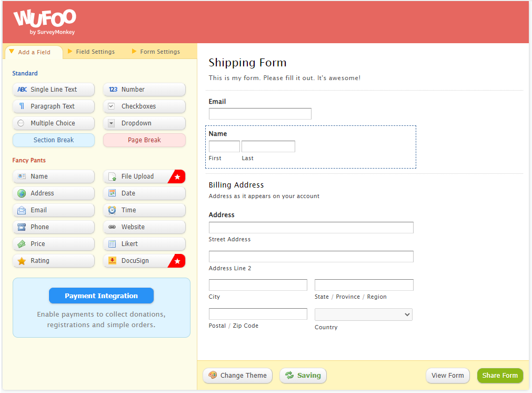Click the Share Form button
Image resolution: width=532 pixels, height=393 pixels.
(x=499, y=376)
